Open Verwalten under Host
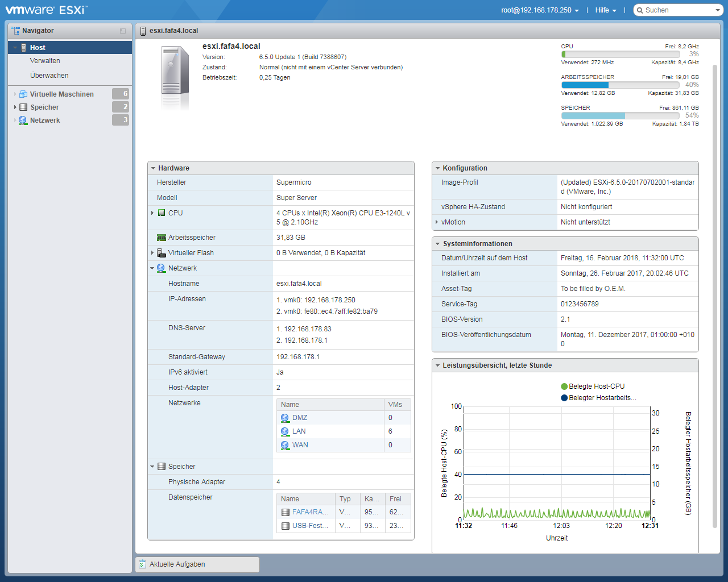 45,61
